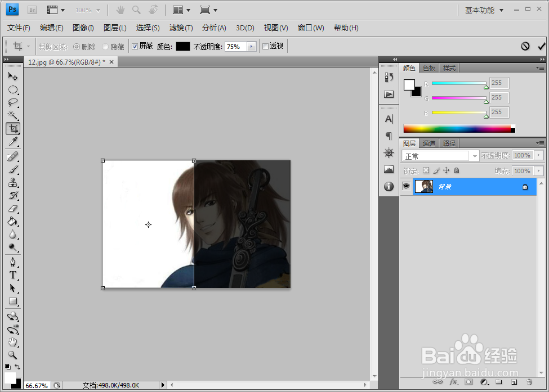Select the Path Selection tool

click(13, 288)
